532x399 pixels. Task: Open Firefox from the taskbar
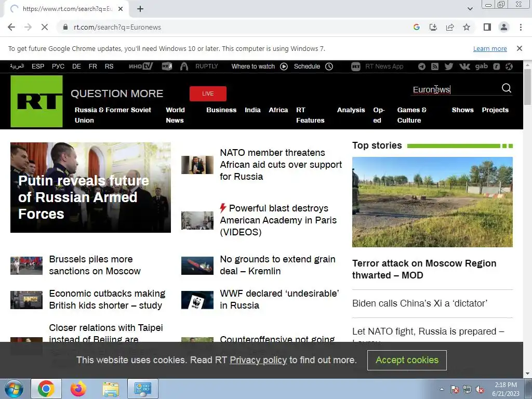click(78, 389)
